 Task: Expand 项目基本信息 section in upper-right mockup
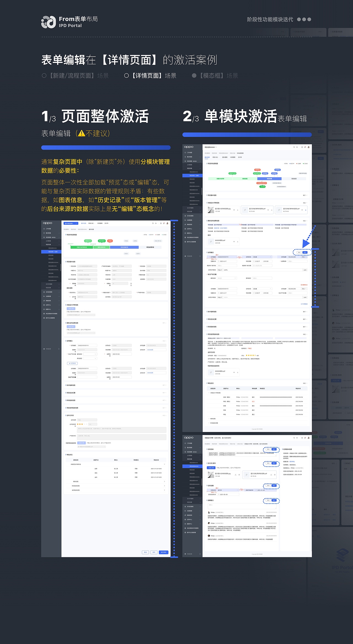pyautogui.click(x=305, y=195)
